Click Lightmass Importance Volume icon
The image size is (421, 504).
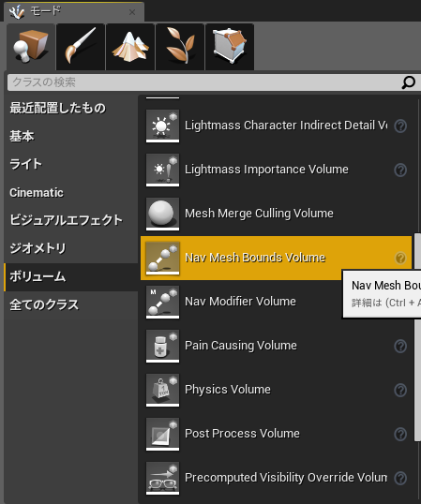coord(162,170)
